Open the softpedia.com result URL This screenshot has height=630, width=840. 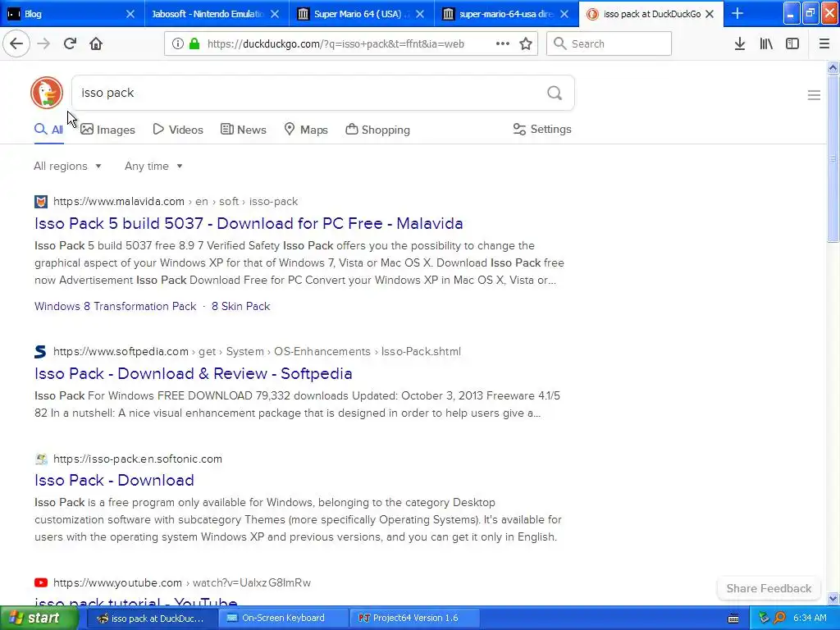click(257, 351)
